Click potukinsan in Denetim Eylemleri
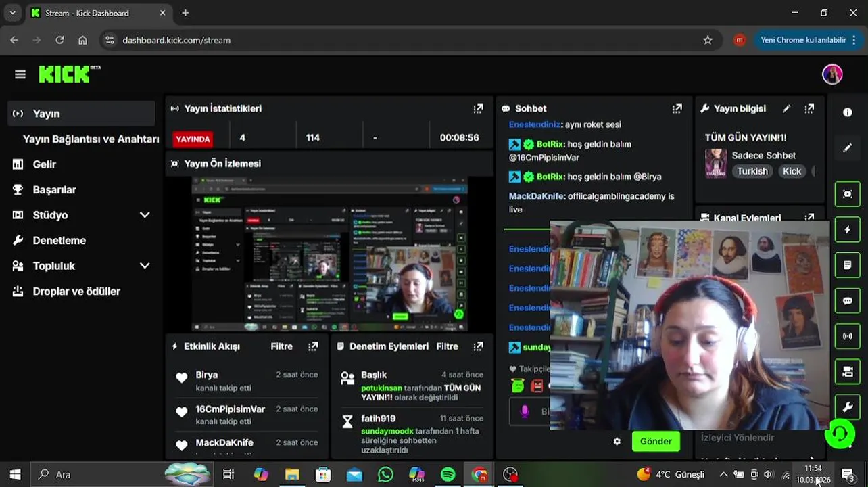Screen dimensions: 868x487 point(381,388)
